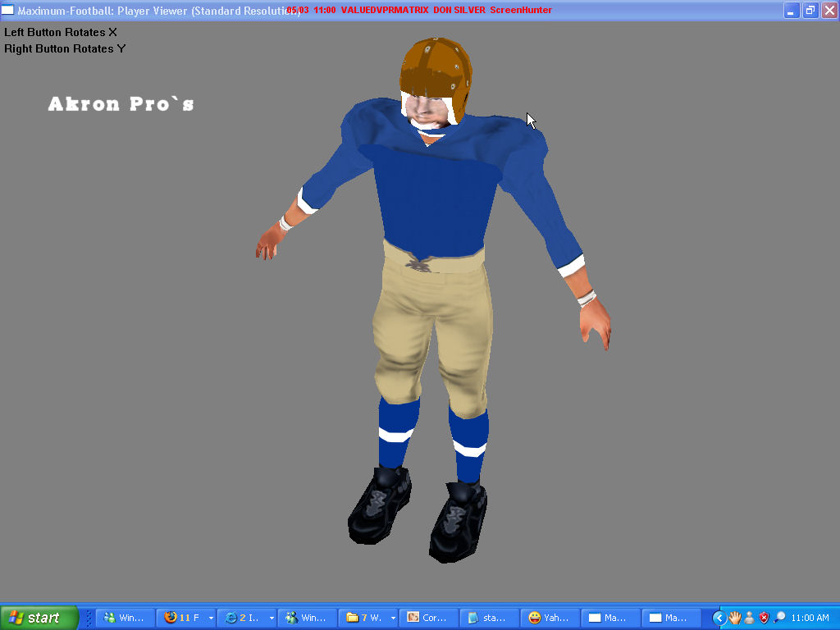Minimize the Player Viewer window
Screen dimensions: 840x630
[792, 10]
